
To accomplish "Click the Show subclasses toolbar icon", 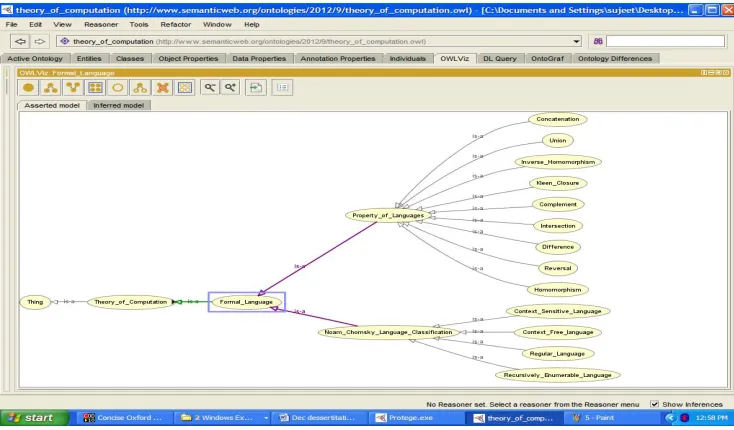I will point(51,87).
